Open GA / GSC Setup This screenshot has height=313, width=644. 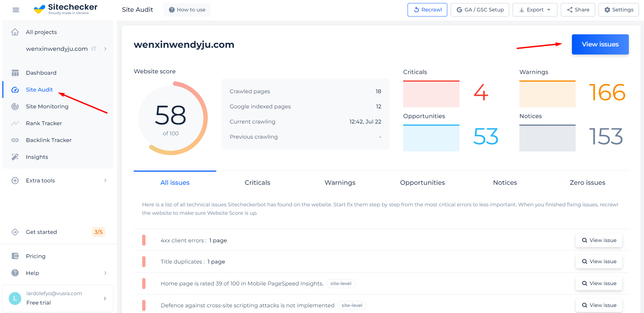(480, 10)
